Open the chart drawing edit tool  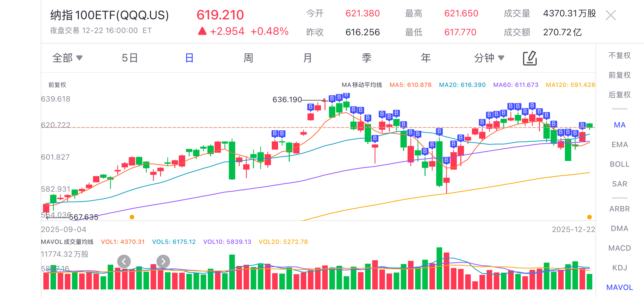coord(530,58)
